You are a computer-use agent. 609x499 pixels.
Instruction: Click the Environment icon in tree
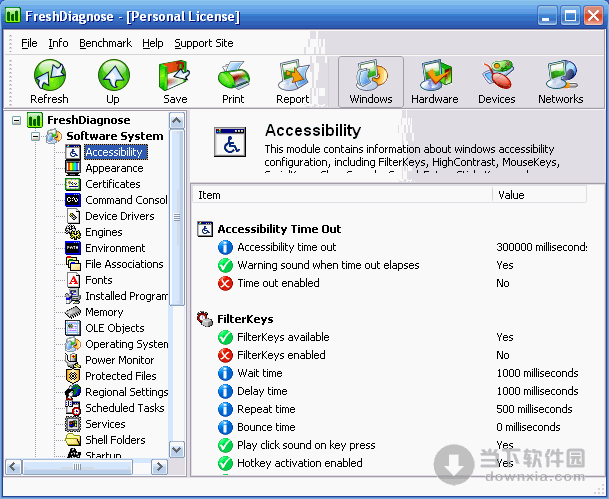[x=73, y=248]
